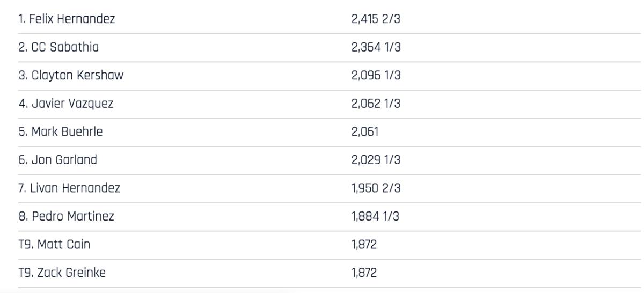Click the 1,950 2/3 value
Image resolution: width=644 pixels, height=293 pixels.
(376, 188)
